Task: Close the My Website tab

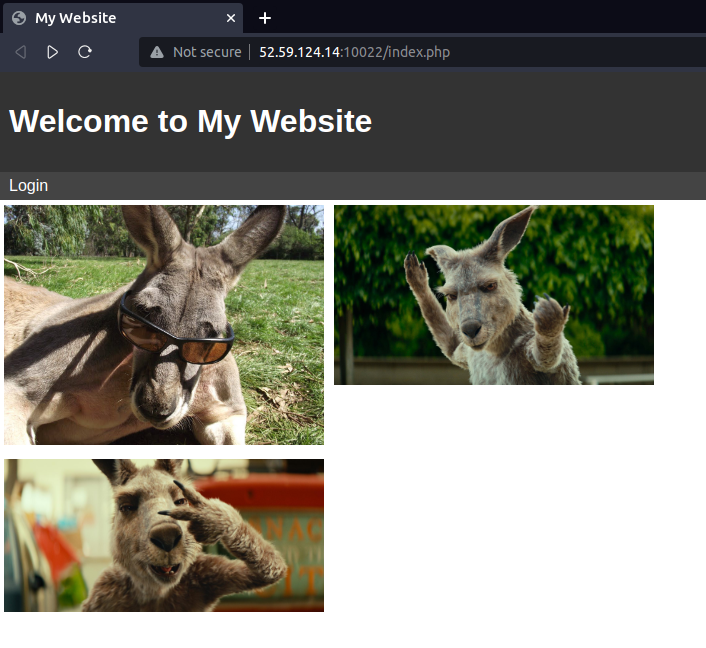Action: (231, 18)
